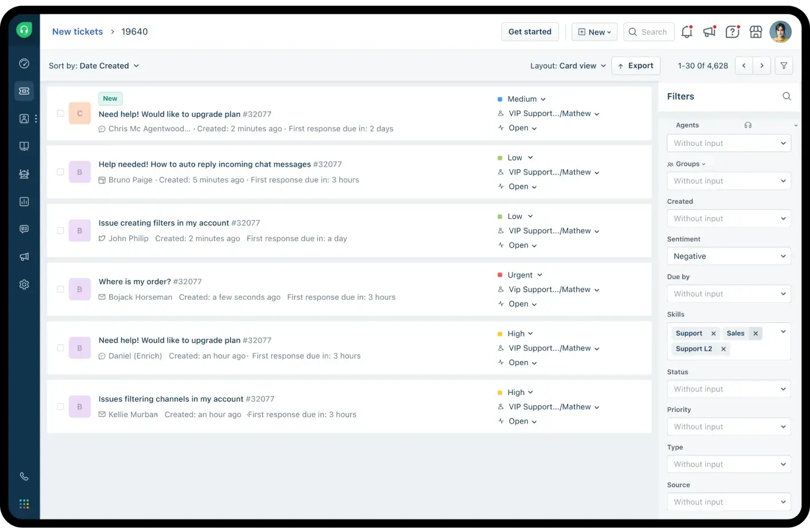Open the app switcher grid icon

click(x=24, y=504)
